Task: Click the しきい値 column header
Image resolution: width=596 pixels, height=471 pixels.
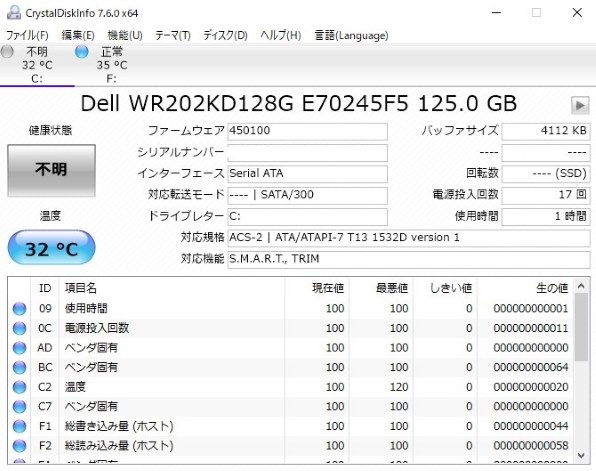Action: 445,288
